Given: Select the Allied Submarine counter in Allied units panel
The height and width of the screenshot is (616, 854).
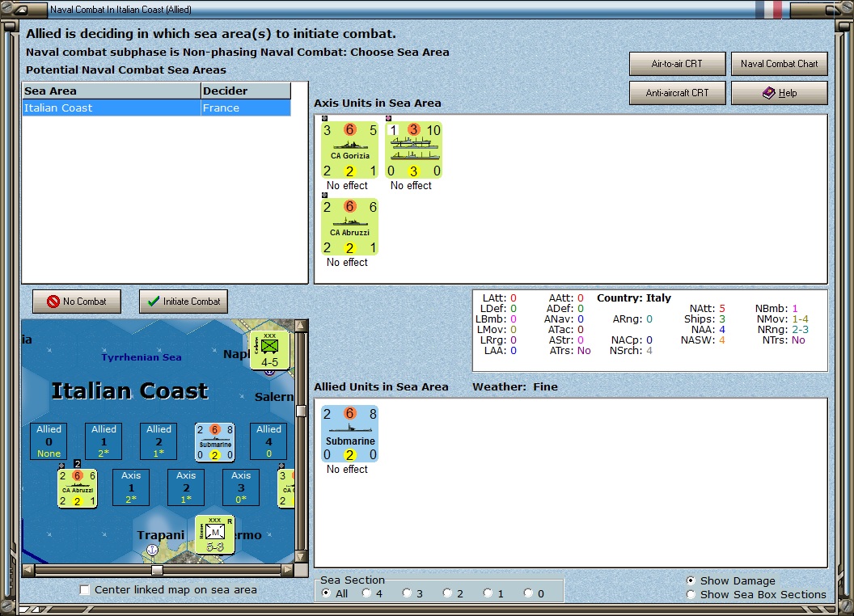Looking at the screenshot, I should 349,434.
